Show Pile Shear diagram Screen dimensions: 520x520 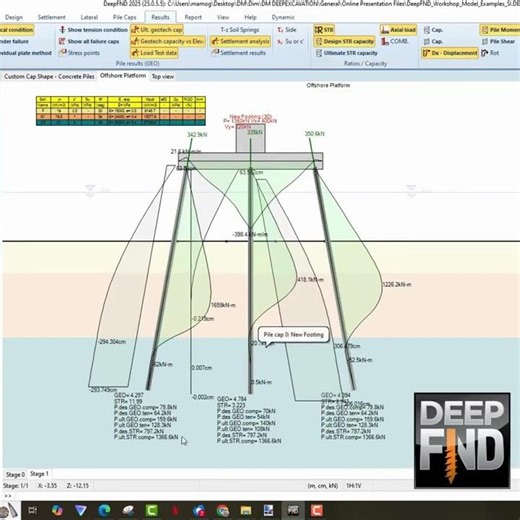[498, 42]
